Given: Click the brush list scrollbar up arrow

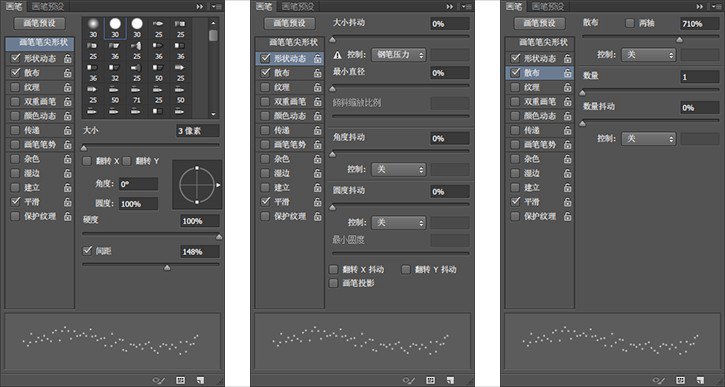Looking at the screenshot, I should pos(213,23).
